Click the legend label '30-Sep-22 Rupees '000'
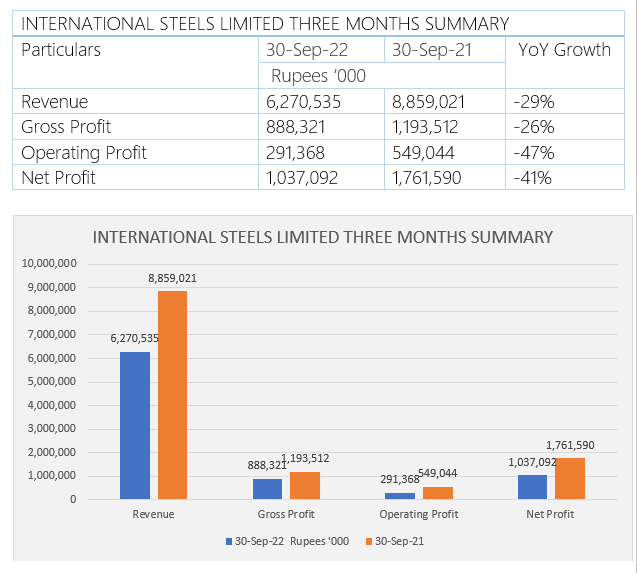This screenshot has height=573, width=637. tap(292, 541)
